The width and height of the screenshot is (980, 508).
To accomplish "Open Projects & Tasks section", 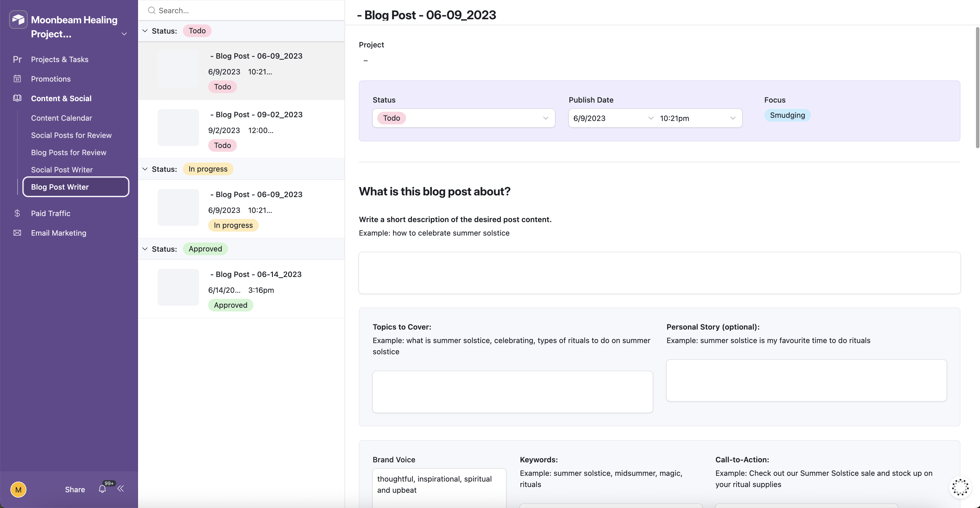I will coord(60,59).
